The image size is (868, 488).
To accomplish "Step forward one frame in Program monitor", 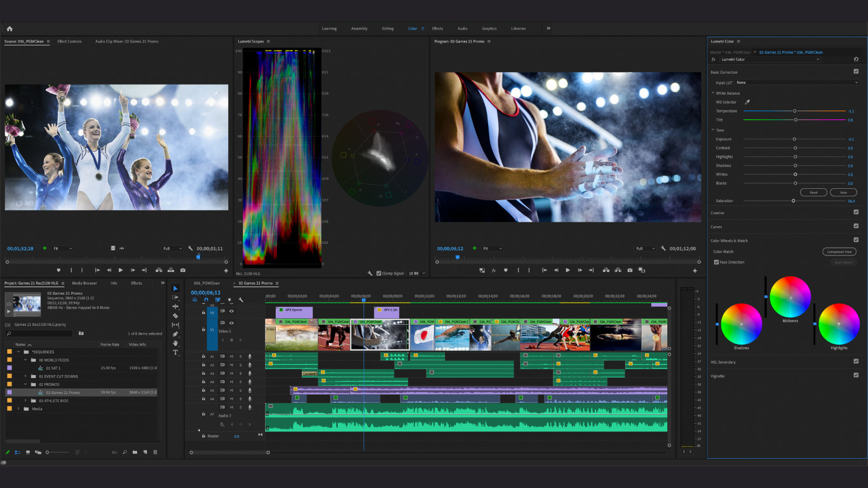I will coord(580,270).
